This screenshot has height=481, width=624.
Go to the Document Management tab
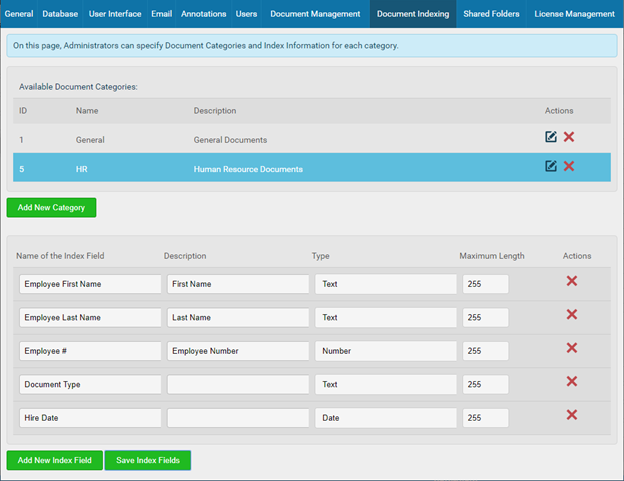point(315,14)
